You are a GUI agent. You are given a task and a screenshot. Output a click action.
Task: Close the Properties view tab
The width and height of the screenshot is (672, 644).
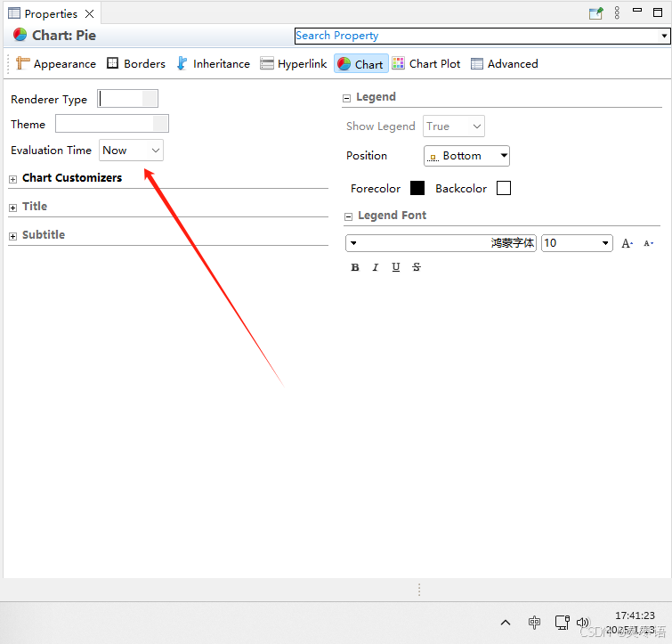90,13
